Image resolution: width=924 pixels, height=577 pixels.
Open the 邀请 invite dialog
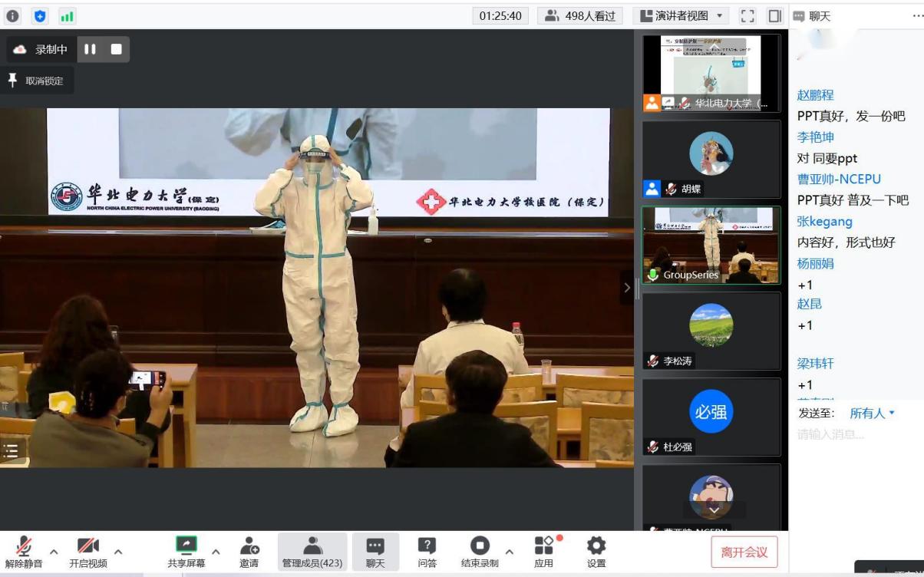(249, 551)
